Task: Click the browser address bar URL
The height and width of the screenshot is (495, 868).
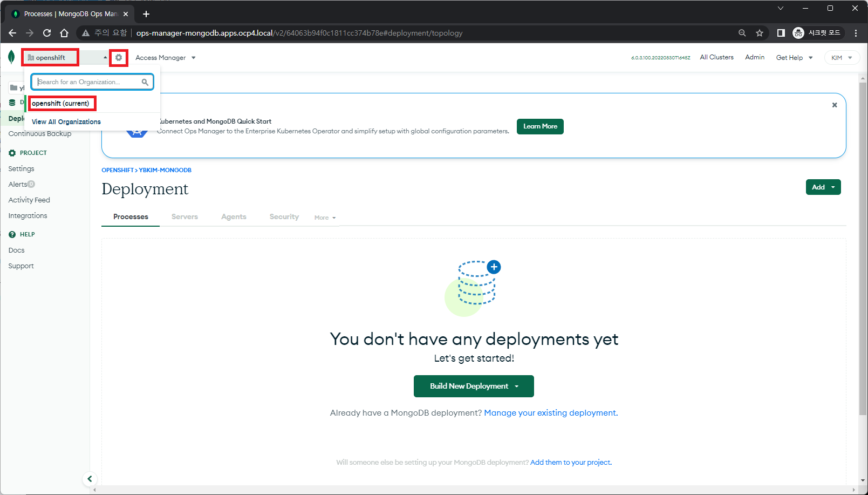Action: (299, 33)
